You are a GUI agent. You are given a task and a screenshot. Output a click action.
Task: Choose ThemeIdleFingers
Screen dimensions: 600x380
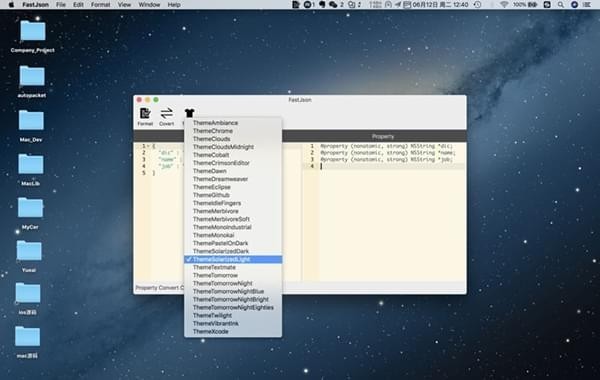click(x=233, y=203)
